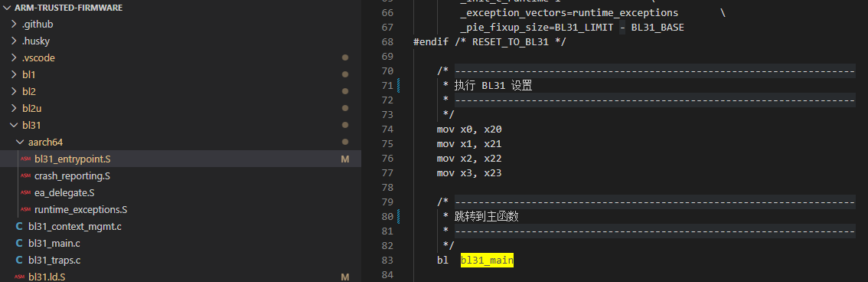
Task: Click M status badge on bl31.ld.S
Action: click(x=345, y=277)
